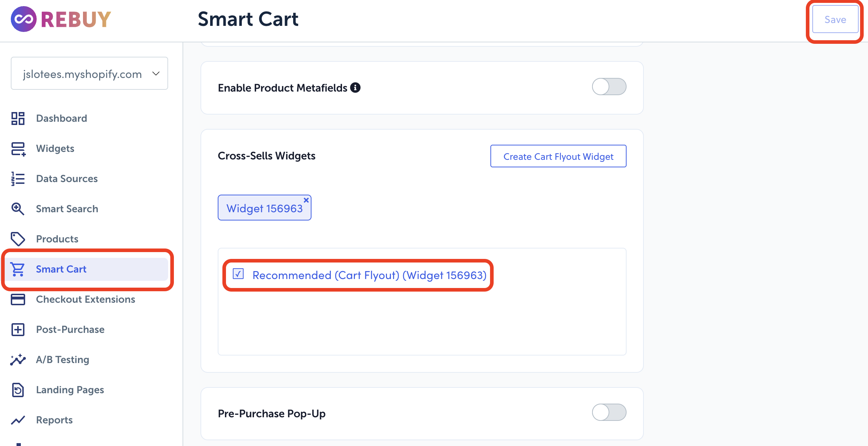Remove the Widget 156963 tag
The width and height of the screenshot is (868, 446).
306,200
